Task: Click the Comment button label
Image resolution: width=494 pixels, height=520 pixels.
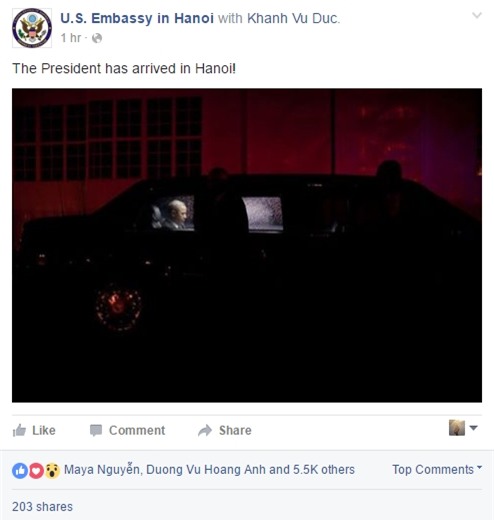Action: point(137,430)
